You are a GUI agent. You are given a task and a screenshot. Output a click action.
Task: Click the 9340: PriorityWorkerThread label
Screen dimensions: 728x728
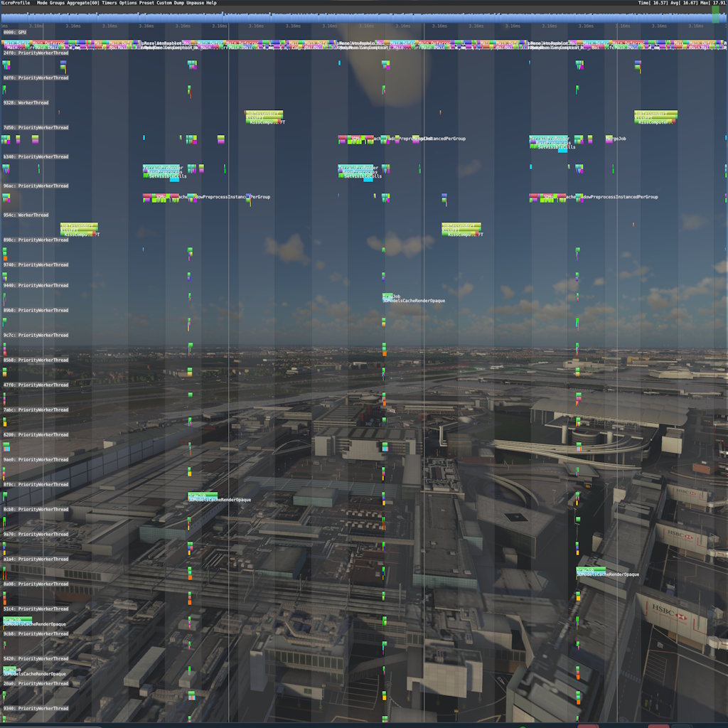36,709
